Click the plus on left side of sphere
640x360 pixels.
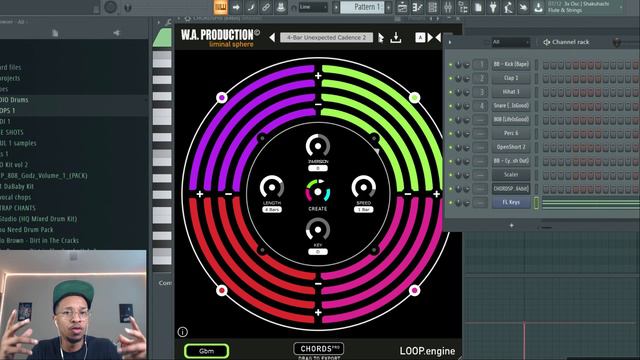[x=200, y=194]
